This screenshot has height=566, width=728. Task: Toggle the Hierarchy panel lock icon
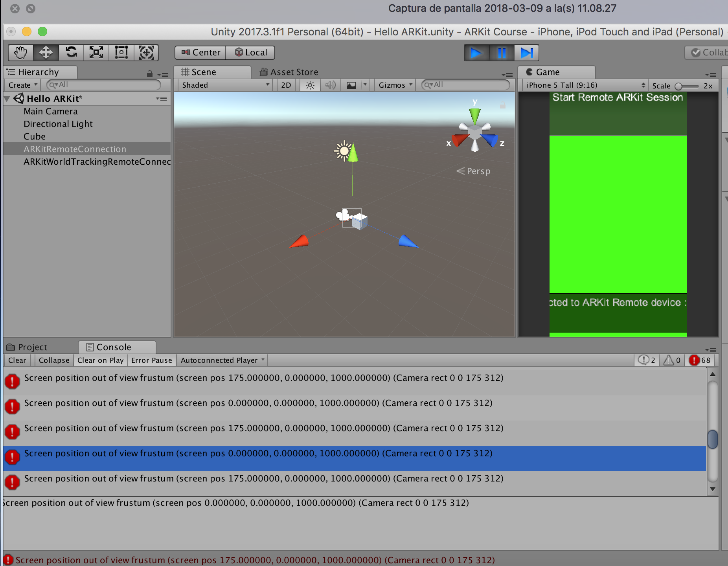click(x=149, y=74)
